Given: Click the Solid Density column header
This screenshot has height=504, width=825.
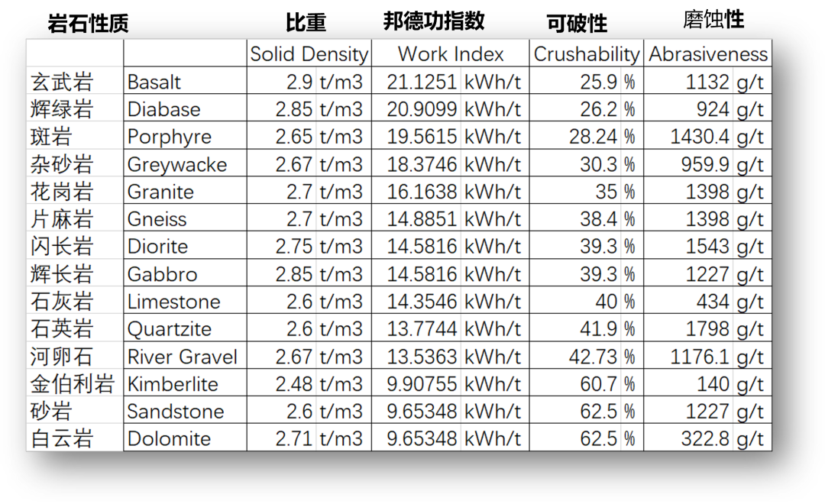Looking at the screenshot, I should tap(309, 54).
